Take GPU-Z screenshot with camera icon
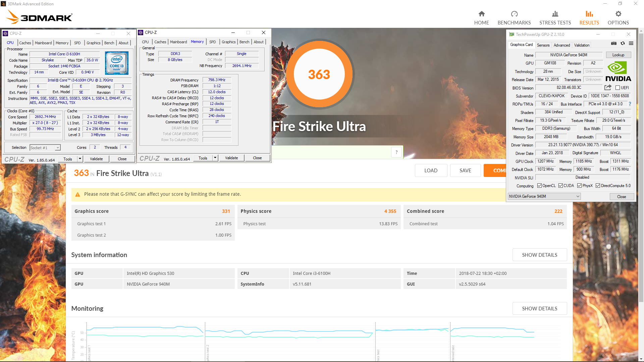644x362 pixels. pyautogui.click(x=613, y=43)
